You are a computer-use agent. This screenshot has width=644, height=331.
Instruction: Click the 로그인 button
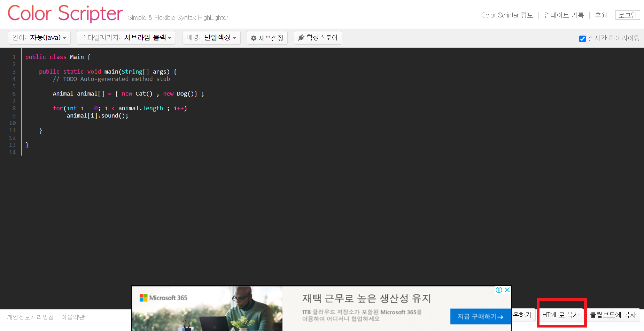(628, 15)
